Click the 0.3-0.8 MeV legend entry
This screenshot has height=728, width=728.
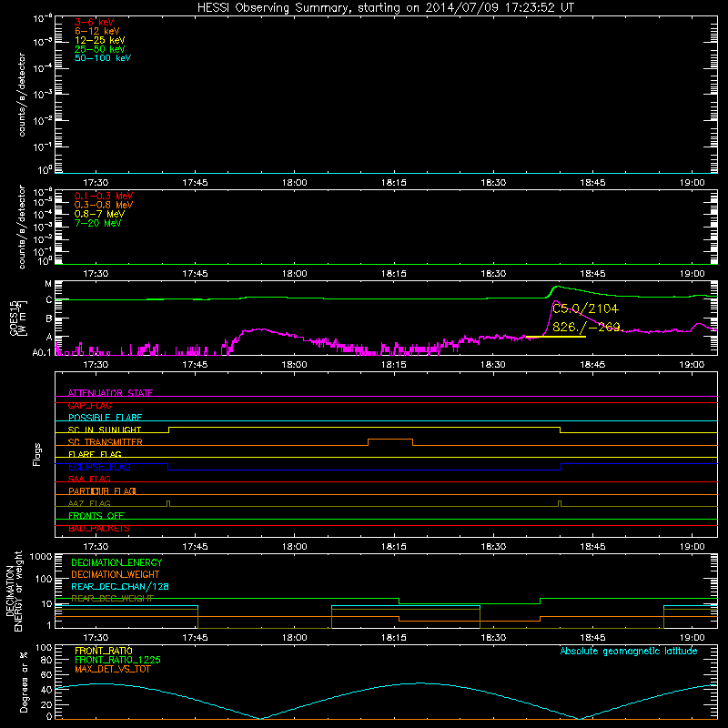104,205
